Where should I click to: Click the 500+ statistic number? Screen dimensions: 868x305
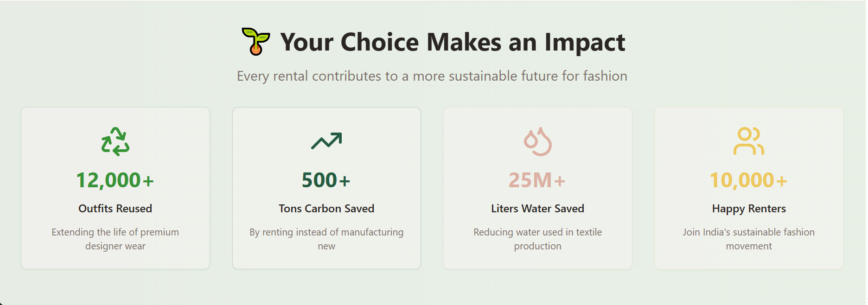click(x=326, y=180)
